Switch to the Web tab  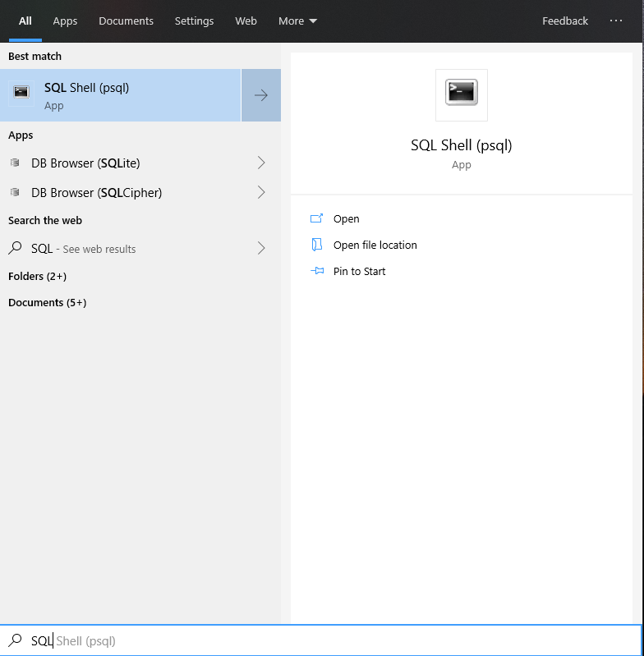[x=246, y=21]
